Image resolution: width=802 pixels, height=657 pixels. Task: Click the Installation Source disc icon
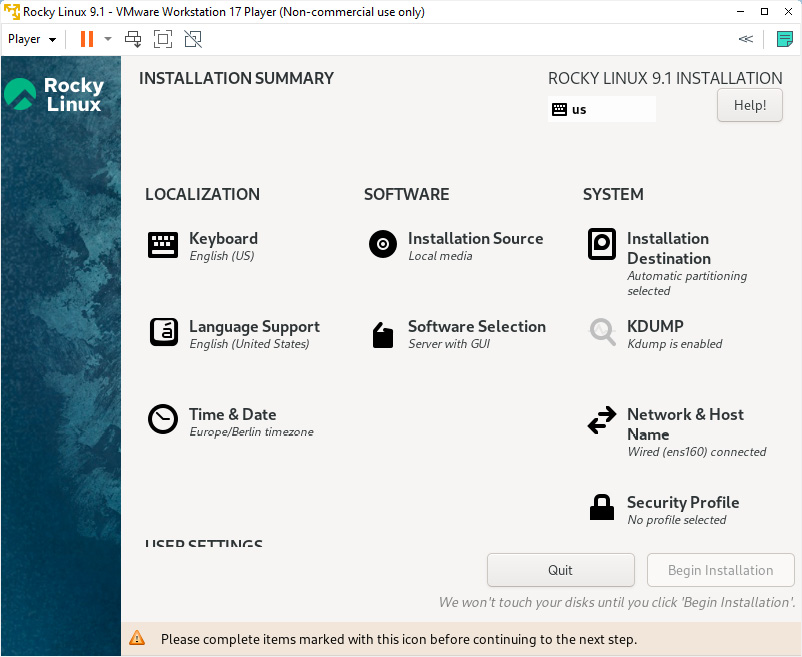[383, 244]
